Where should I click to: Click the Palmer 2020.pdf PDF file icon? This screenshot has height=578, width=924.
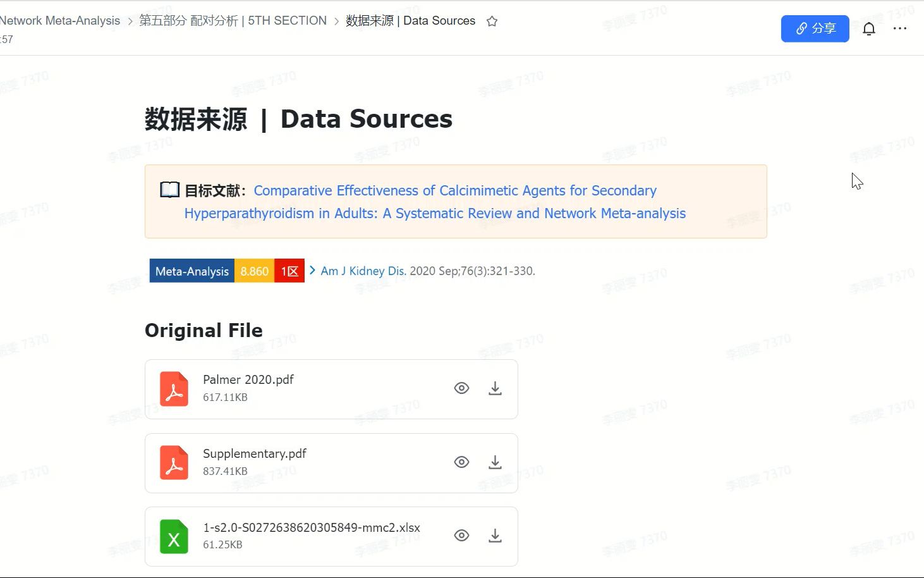(174, 388)
